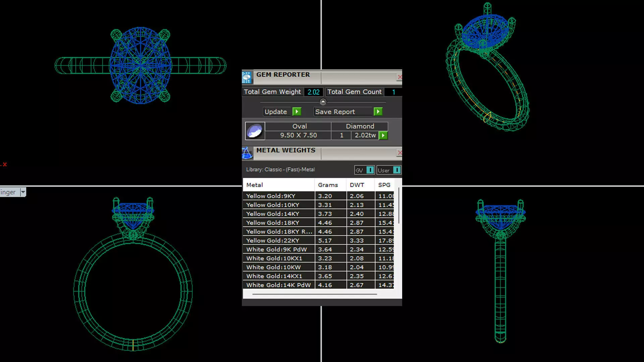Open the Finger dropdown arrow
The width and height of the screenshot is (644, 362).
[23, 192]
